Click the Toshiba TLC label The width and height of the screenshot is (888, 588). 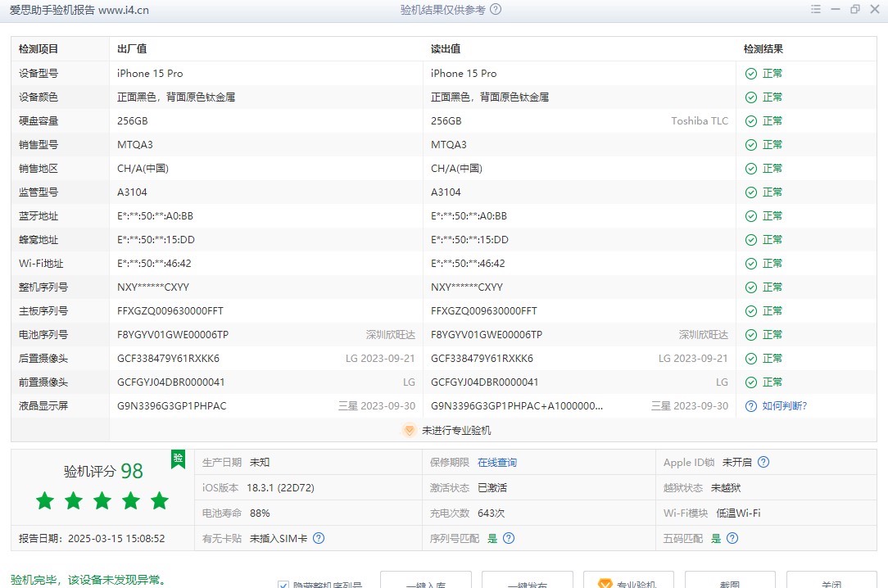click(700, 121)
